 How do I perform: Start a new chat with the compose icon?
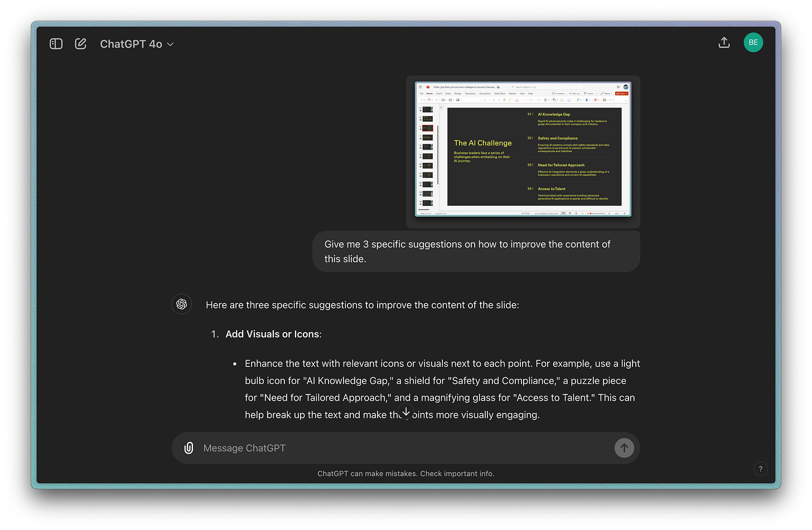[81, 44]
